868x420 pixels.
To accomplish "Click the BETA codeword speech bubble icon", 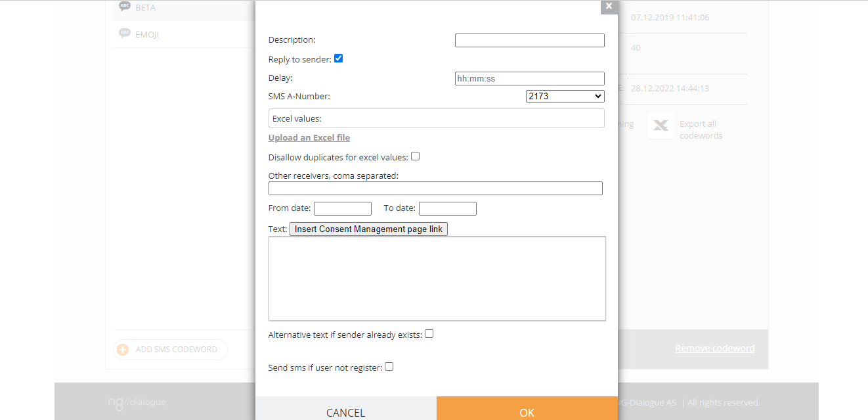I will click(125, 6).
